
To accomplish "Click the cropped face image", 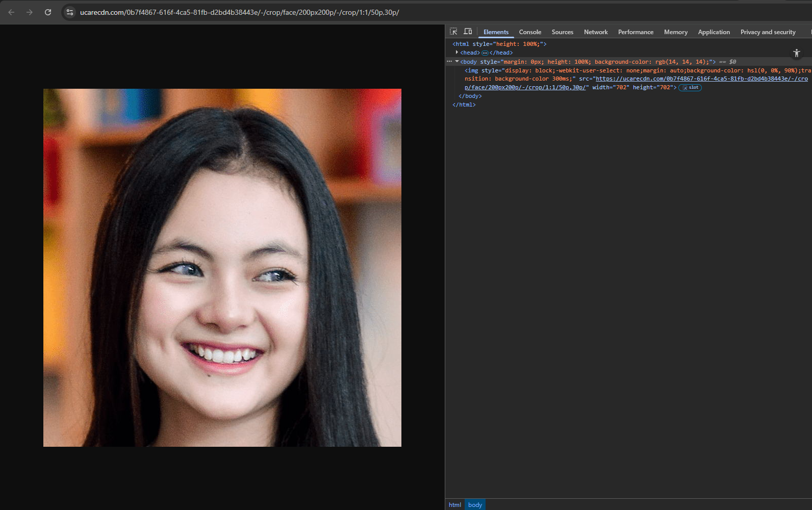I will (222, 268).
